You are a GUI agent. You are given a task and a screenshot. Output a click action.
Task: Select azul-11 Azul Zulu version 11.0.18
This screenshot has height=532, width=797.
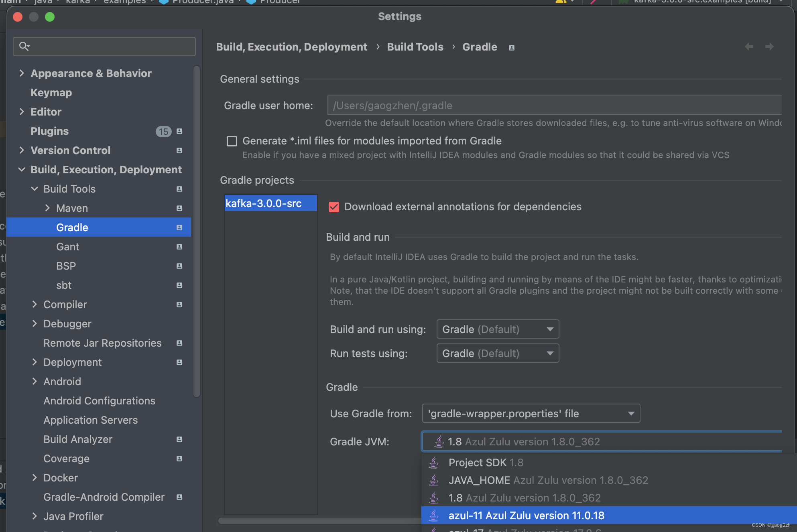(x=609, y=516)
